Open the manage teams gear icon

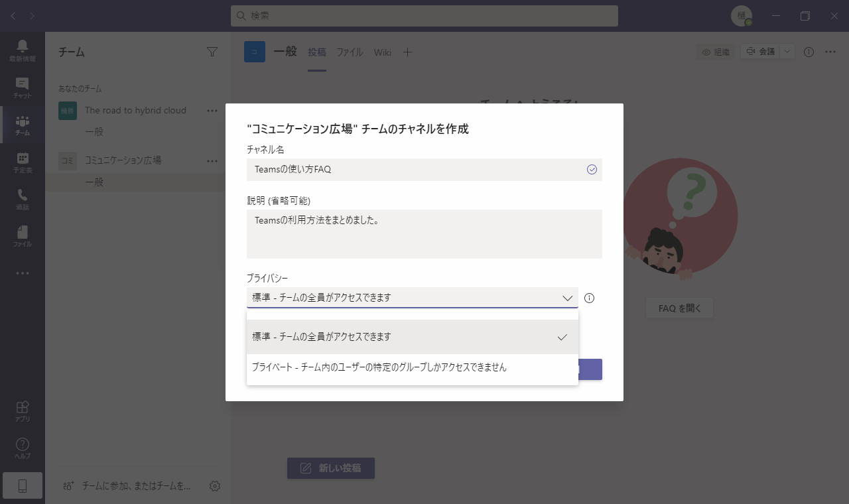(215, 486)
